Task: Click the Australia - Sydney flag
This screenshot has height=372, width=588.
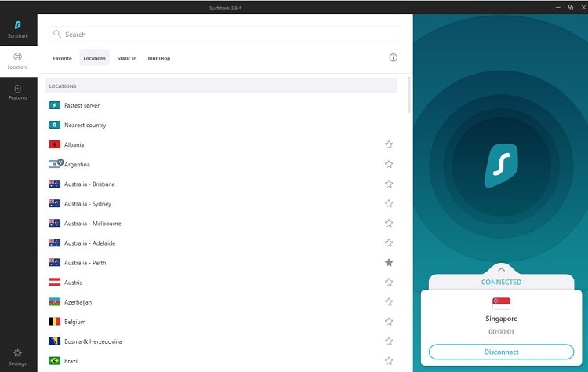Action: [54, 203]
